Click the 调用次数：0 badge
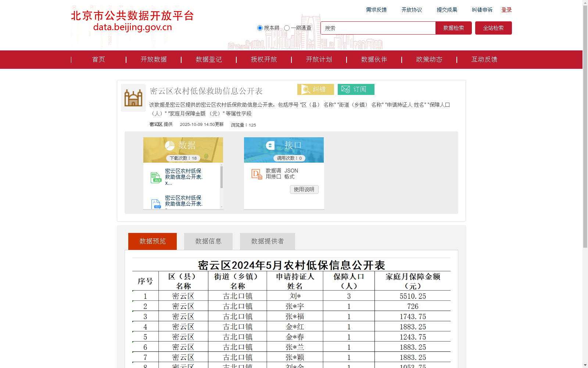 tap(289, 158)
